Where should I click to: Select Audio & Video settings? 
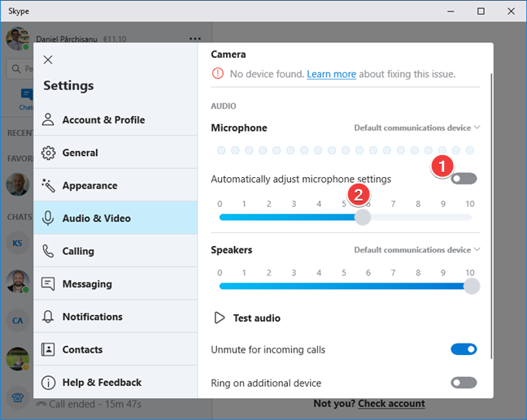click(x=115, y=218)
